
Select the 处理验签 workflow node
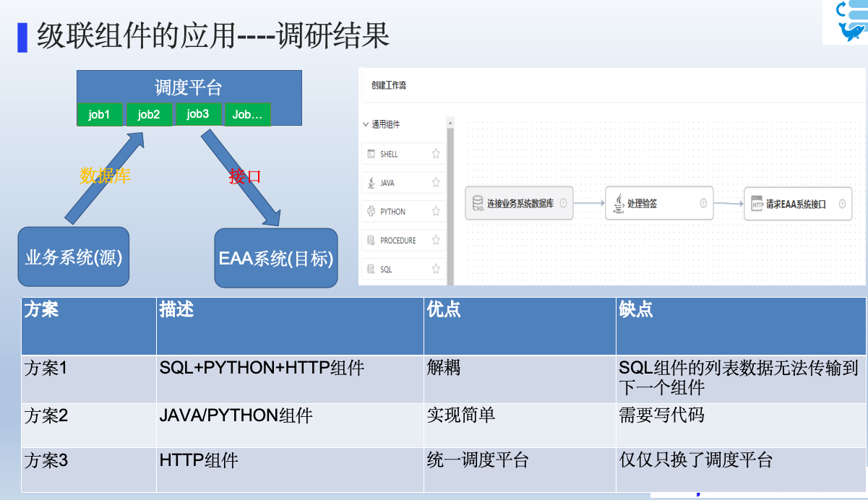(x=659, y=204)
